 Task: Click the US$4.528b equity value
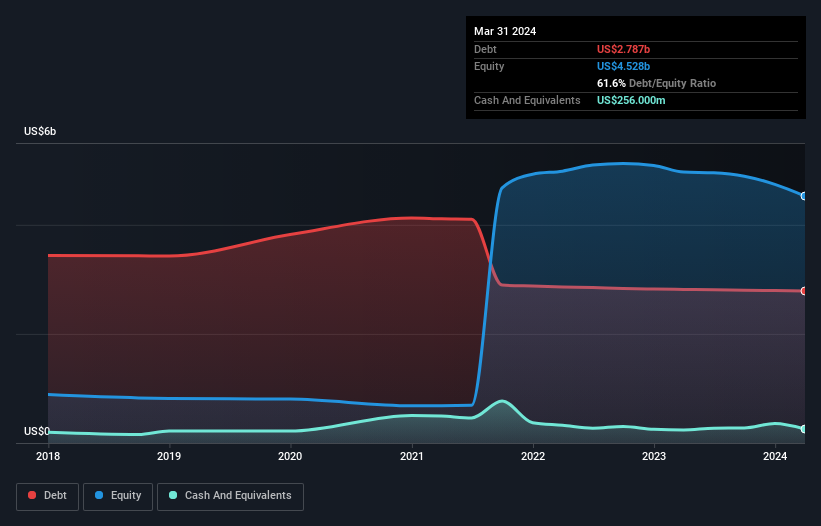[x=623, y=66]
